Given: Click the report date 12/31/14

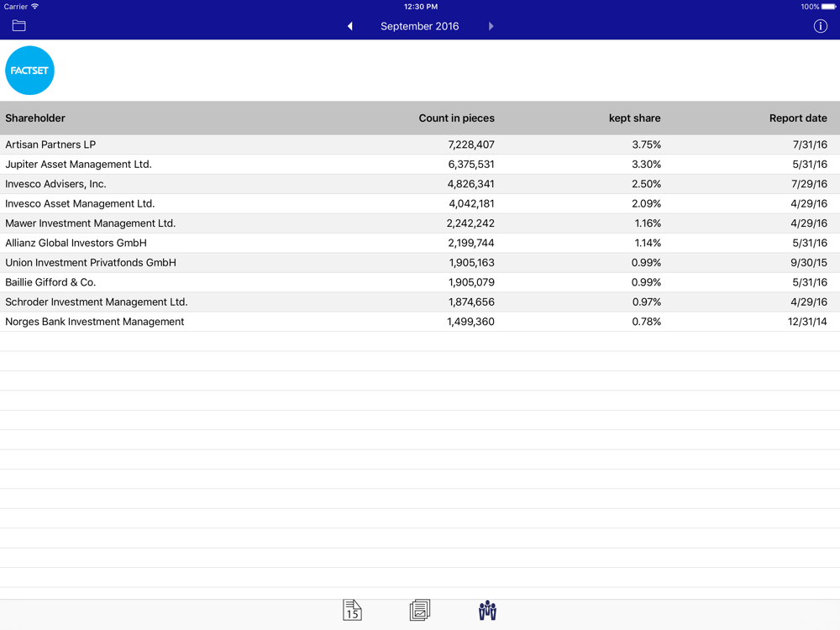Looking at the screenshot, I should tap(807, 322).
